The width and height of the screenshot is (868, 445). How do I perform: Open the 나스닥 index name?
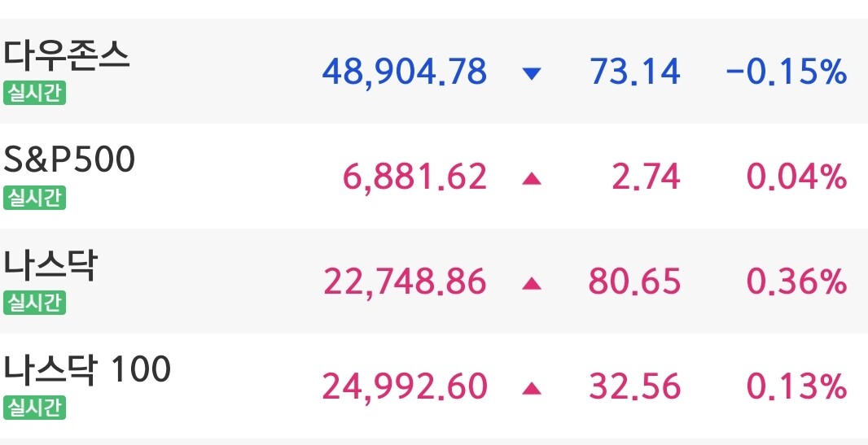coord(50,265)
